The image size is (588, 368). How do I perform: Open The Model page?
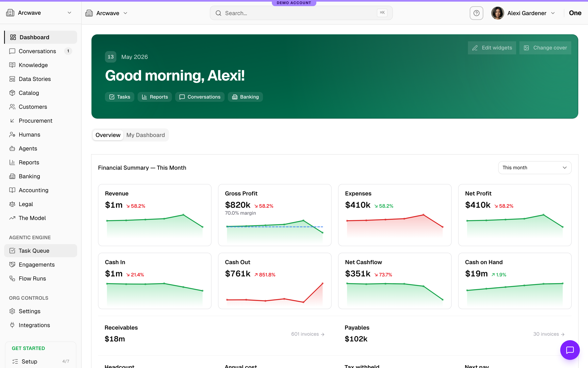coord(41,218)
